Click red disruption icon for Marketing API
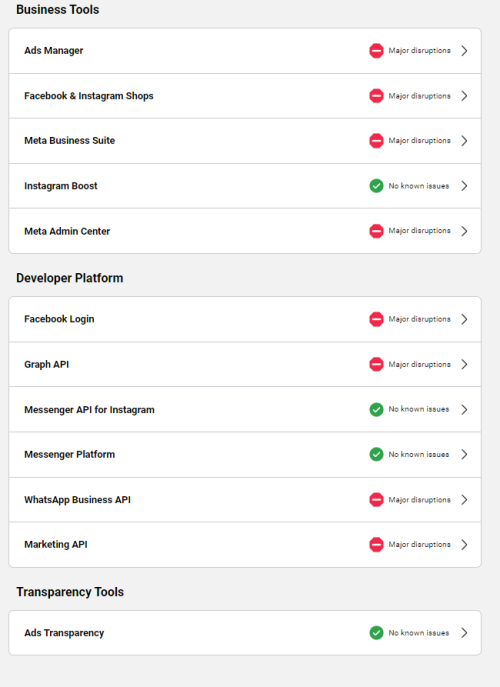 click(x=376, y=545)
